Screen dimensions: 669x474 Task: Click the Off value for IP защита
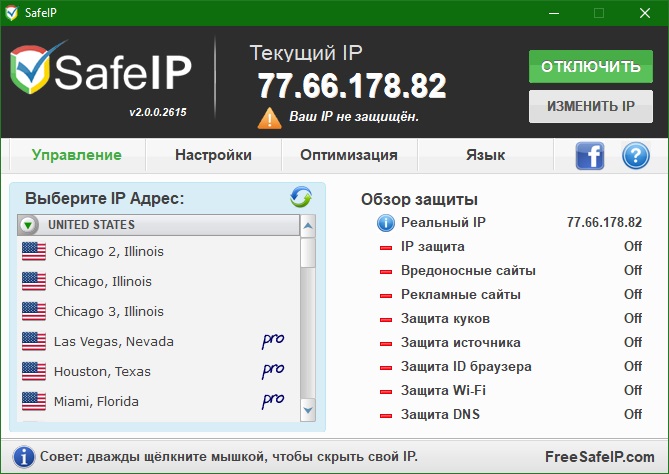point(633,246)
